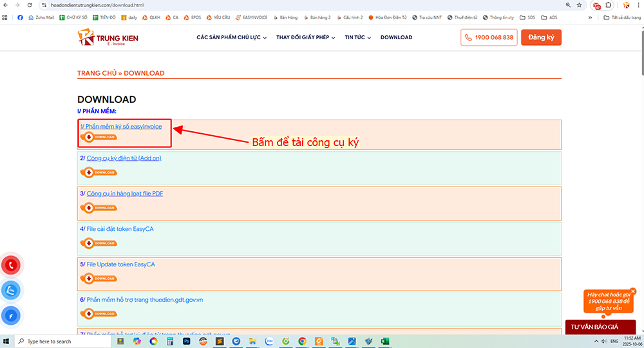
Task: Open the blue Zalo chat floating icon
Action: click(x=11, y=291)
